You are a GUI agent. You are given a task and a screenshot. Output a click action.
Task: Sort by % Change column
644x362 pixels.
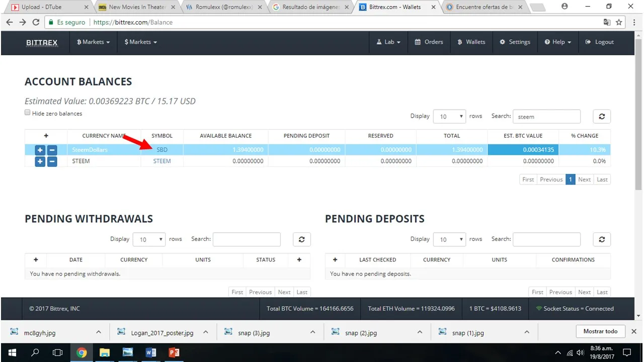click(x=585, y=136)
